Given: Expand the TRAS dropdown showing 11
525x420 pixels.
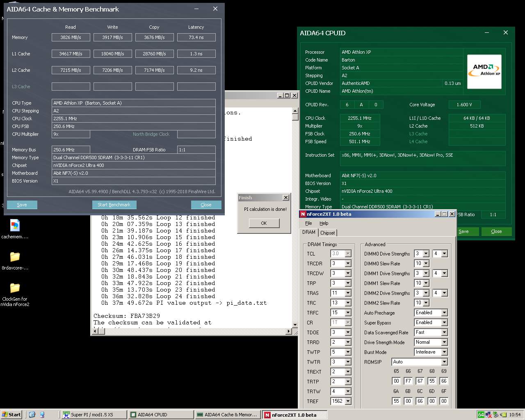Looking at the screenshot, I should pyautogui.click(x=348, y=293).
